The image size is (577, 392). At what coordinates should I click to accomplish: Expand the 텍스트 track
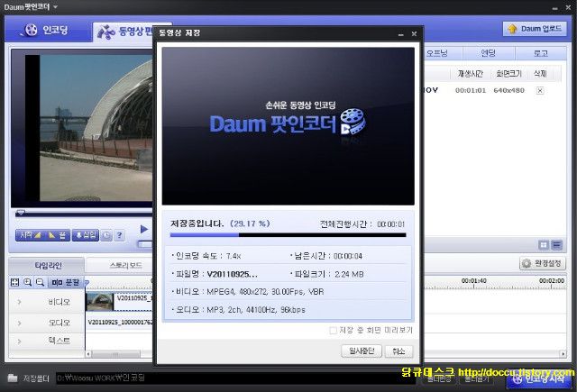click(19, 342)
